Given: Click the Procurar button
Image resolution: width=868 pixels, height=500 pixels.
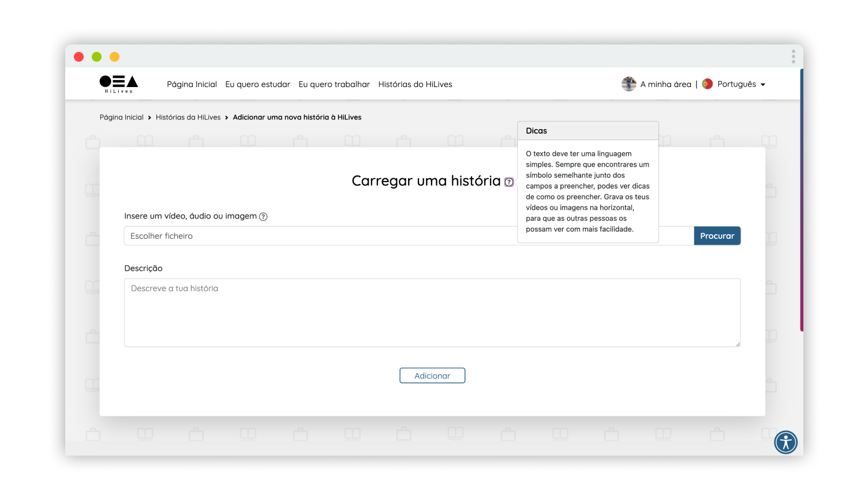Looking at the screenshot, I should click(717, 235).
